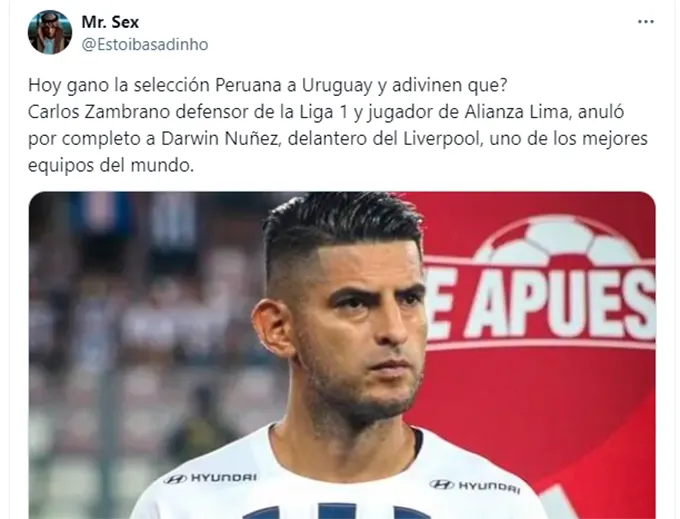
Task: Open the attached Carlos Zambrano photo
Action: tap(342, 355)
